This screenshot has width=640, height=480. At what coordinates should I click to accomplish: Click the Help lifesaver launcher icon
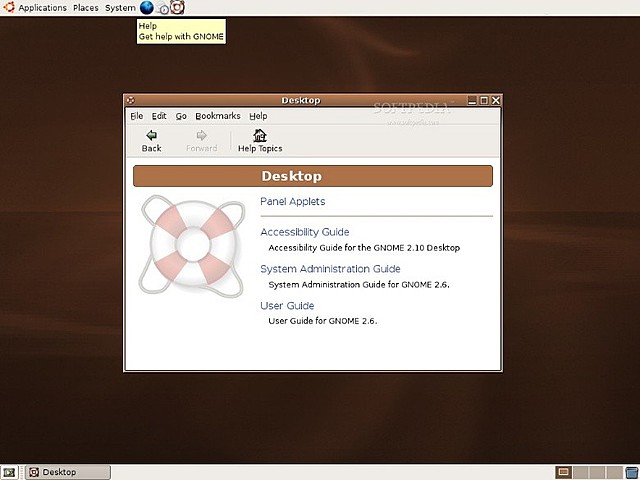(177, 7)
